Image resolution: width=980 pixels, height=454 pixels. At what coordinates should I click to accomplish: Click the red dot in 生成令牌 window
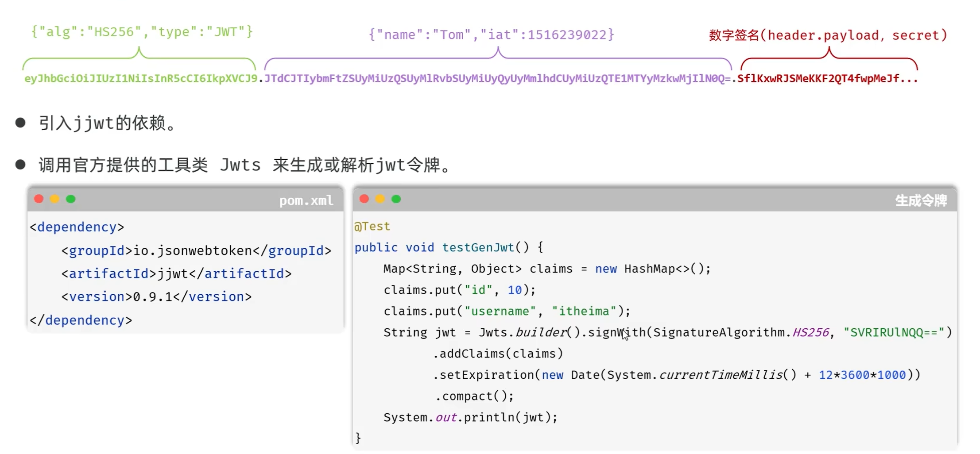[364, 199]
